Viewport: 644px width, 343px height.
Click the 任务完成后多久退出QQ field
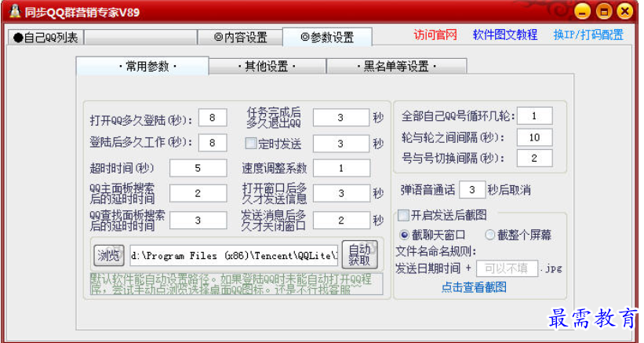coord(341,118)
